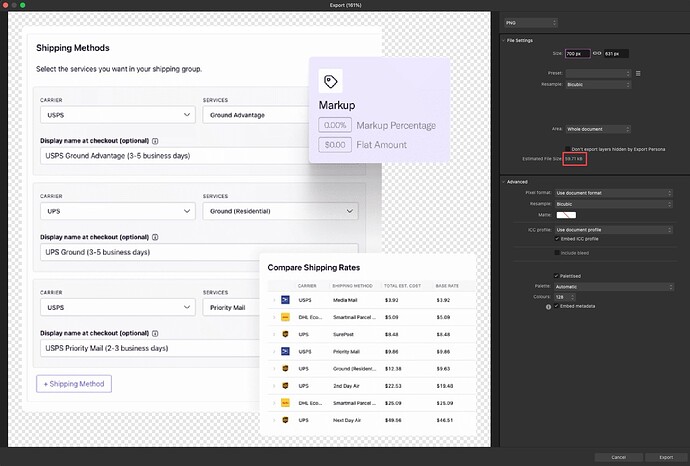
Task: Click the UPS Ground (3-5 business days) field
Action: pyautogui.click(x=199, y=252)
